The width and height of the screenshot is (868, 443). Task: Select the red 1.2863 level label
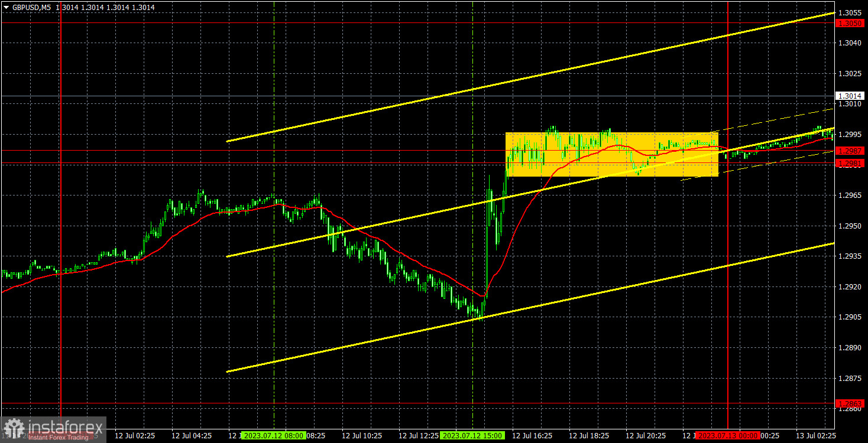(x=850, y=403)
